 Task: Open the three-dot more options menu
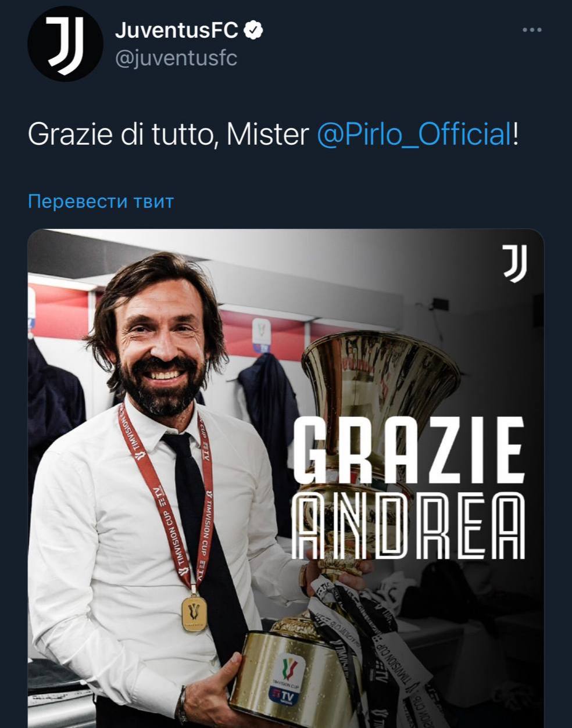pyautogui.click(x=532, y=30)
